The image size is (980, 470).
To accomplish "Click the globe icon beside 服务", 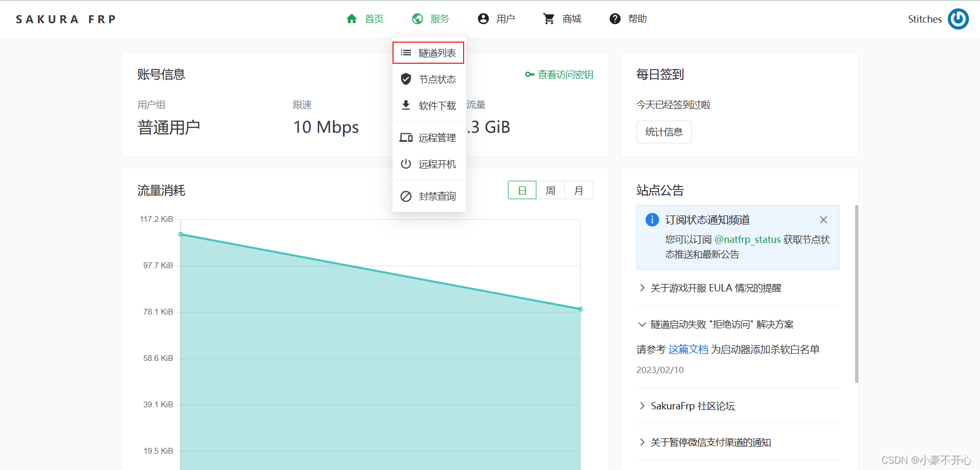I will 417,19.
